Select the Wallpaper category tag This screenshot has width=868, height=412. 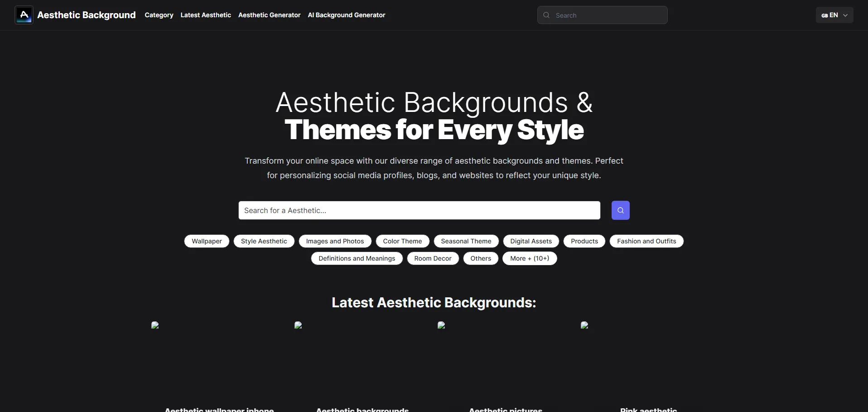click(x=207, y=241)
